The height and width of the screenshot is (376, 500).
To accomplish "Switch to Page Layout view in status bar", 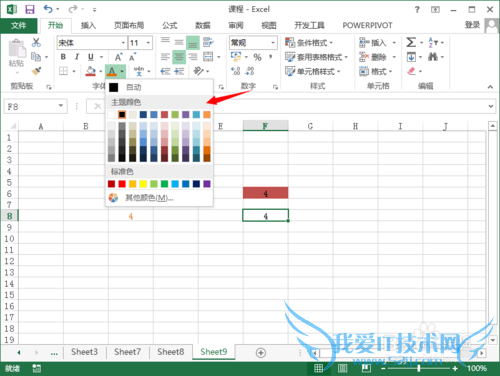I will coord(342,368).
